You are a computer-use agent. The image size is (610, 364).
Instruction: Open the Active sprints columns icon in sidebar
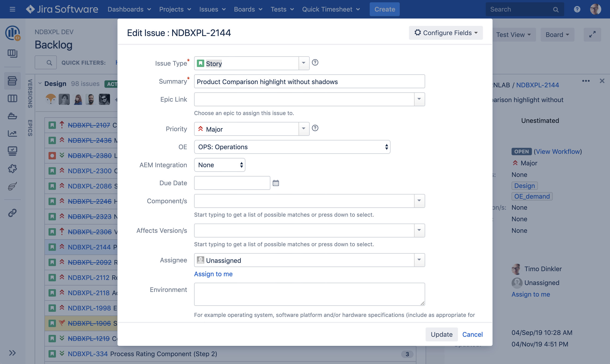tap(12, 98)
